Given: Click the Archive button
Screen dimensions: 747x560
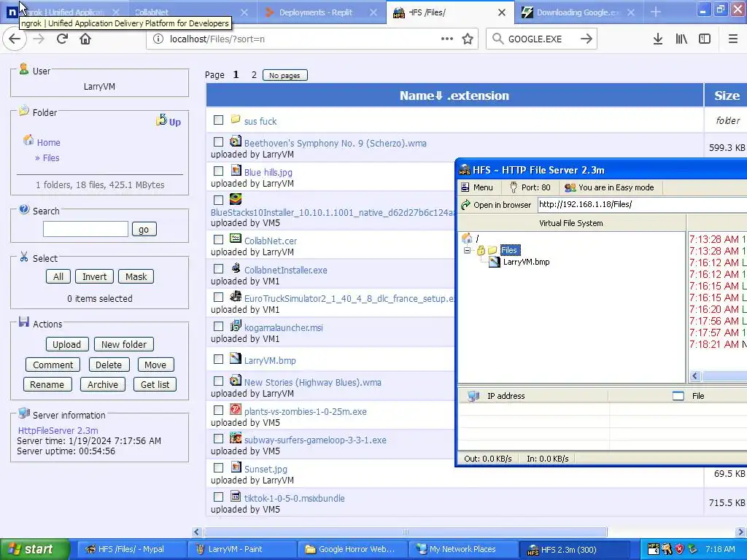Looking at the screenshot, I should point(102,384).
